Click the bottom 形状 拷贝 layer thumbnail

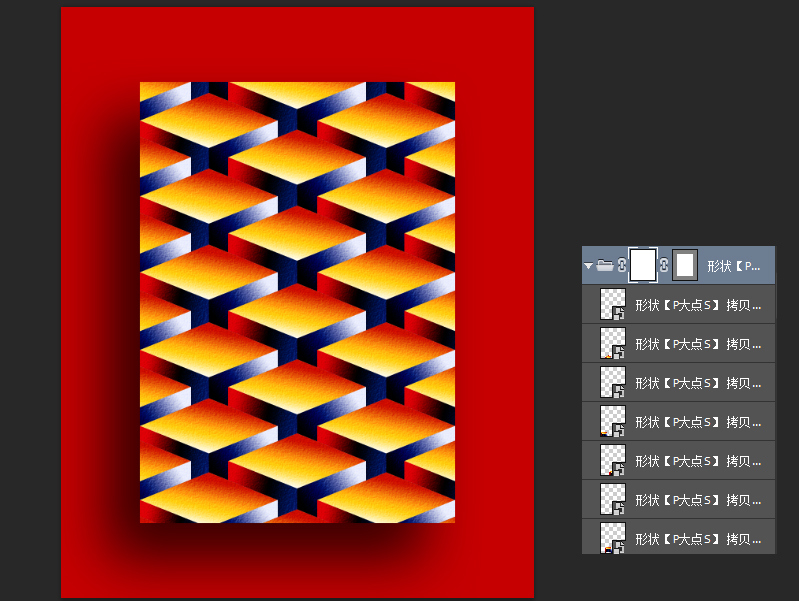(x=612, y=537)
